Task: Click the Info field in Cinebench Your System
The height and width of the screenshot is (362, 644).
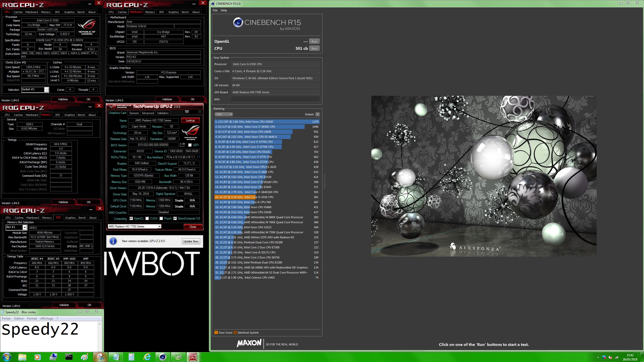Action: click(275, 99)
